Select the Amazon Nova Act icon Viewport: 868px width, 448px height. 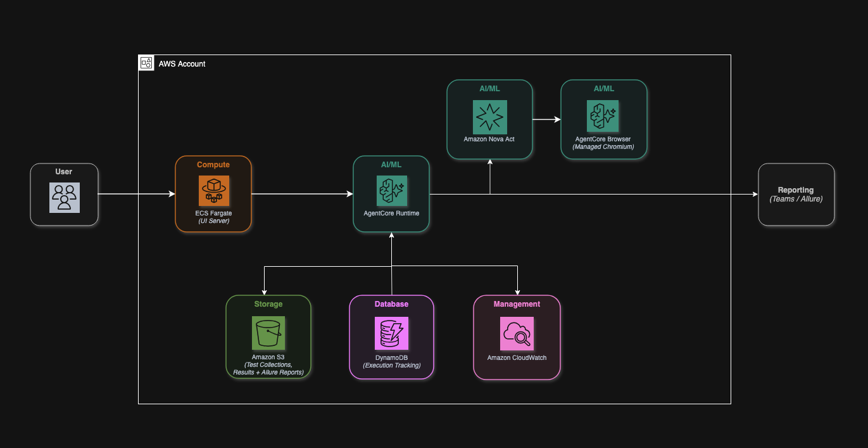pos(490,116)
